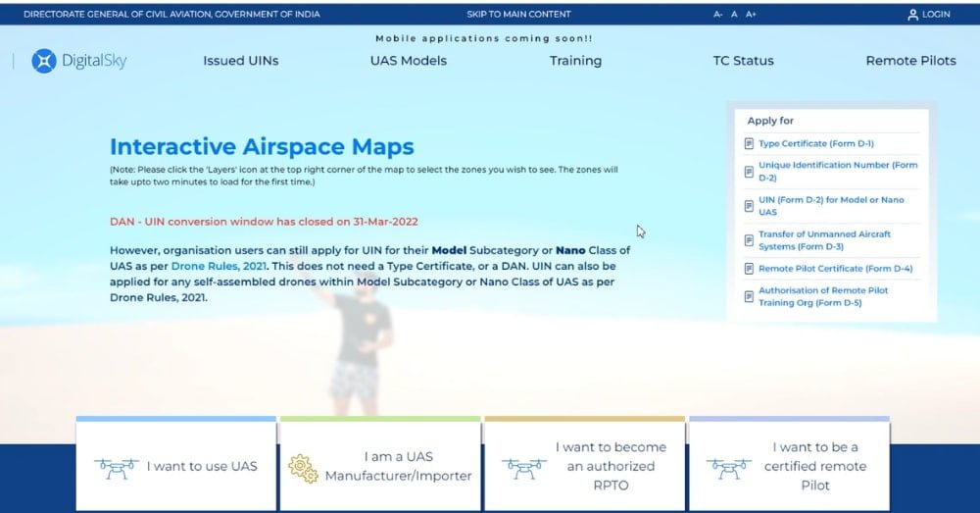980x513 pixels.
Task: Click DigitalSky wordmark text
Action: click(x=94, y=61)
